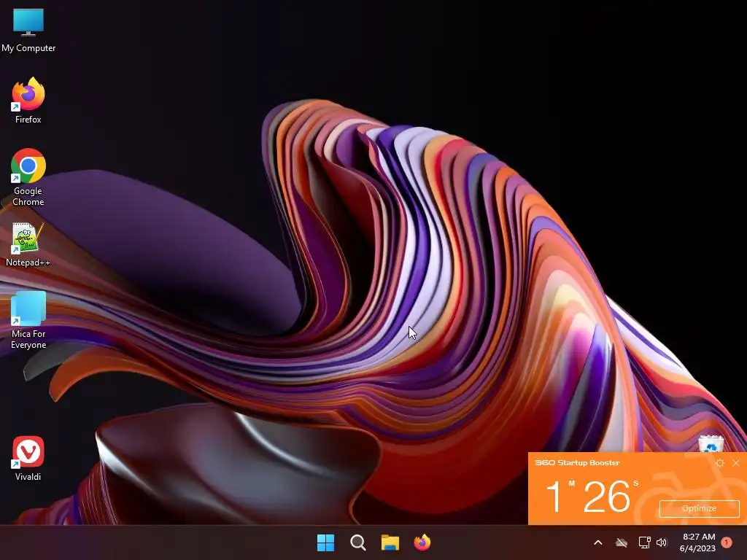This screenshot has height=560, width=747.
Task: Select the Google Chrome desktop shortcut
Action: (28, 177)
